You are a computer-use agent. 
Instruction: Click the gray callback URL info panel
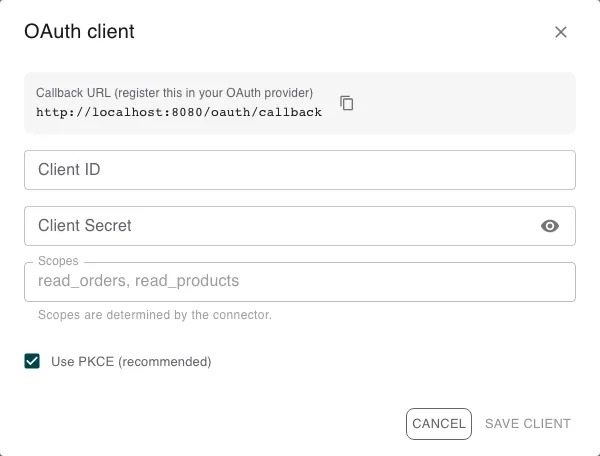pos(300,103)
